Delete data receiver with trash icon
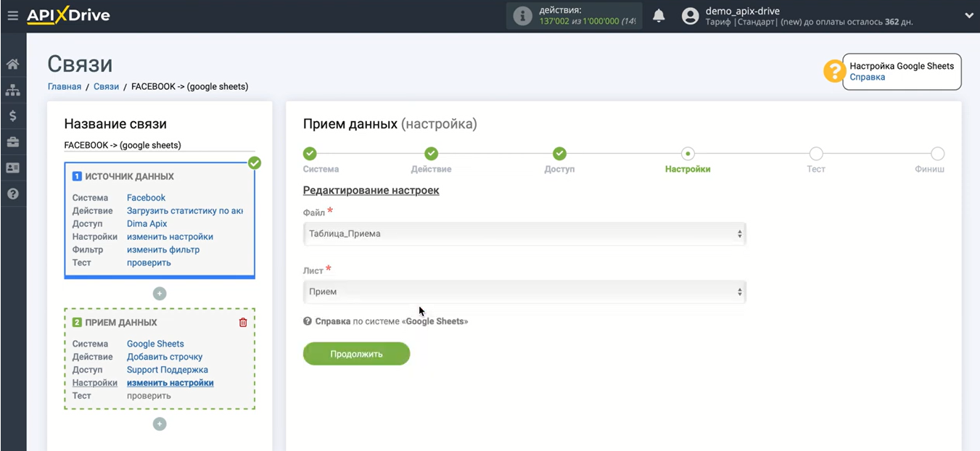Viewport: 980px width, 451px height. 243,323
